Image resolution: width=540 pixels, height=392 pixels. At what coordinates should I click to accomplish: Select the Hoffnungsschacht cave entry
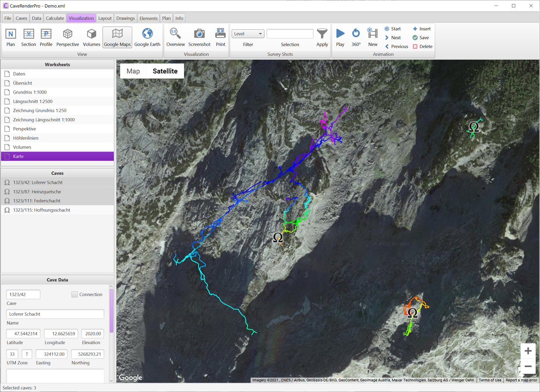tap(41, 210)
